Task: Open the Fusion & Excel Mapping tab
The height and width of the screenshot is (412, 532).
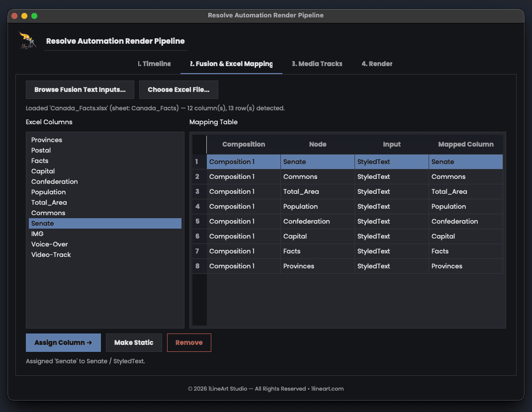Action: [x=231, y=64]
